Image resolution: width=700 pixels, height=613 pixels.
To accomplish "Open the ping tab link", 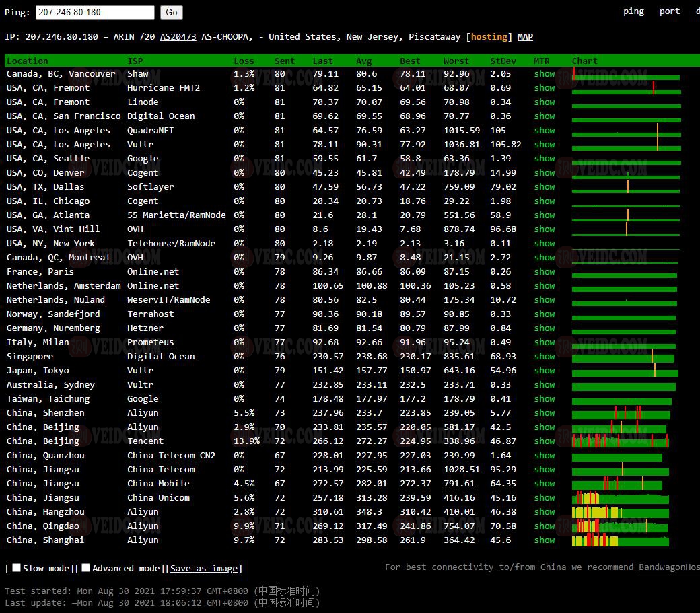I will click(633, 11).
